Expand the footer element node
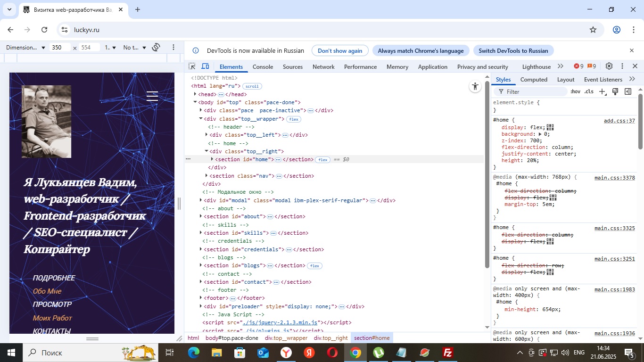Viewport: 644px width, 362px height. point(201,298)
